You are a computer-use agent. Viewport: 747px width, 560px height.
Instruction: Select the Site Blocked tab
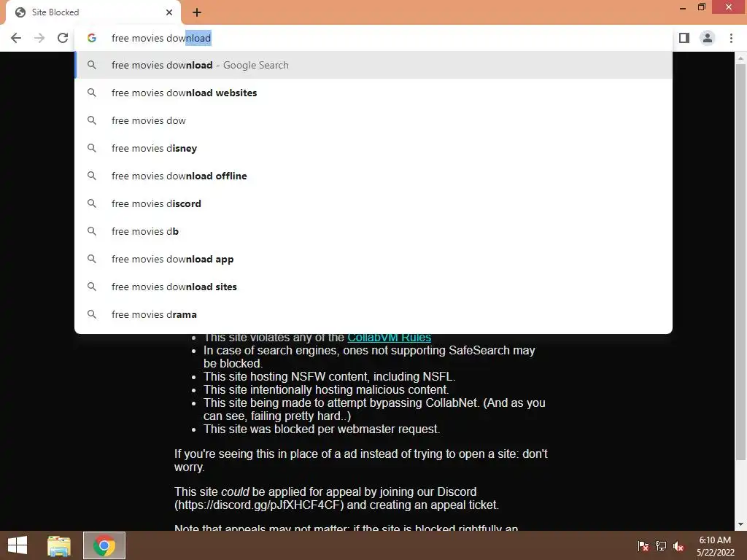tap(93, 12)
